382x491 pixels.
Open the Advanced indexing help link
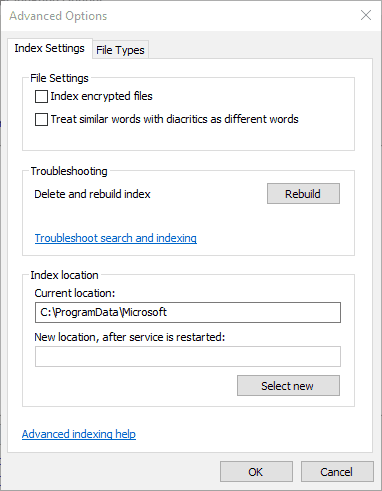click(x=79, y=434)
